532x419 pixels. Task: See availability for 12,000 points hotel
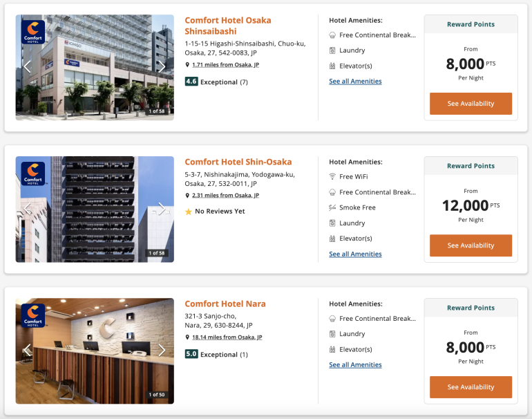pos(471,245)
